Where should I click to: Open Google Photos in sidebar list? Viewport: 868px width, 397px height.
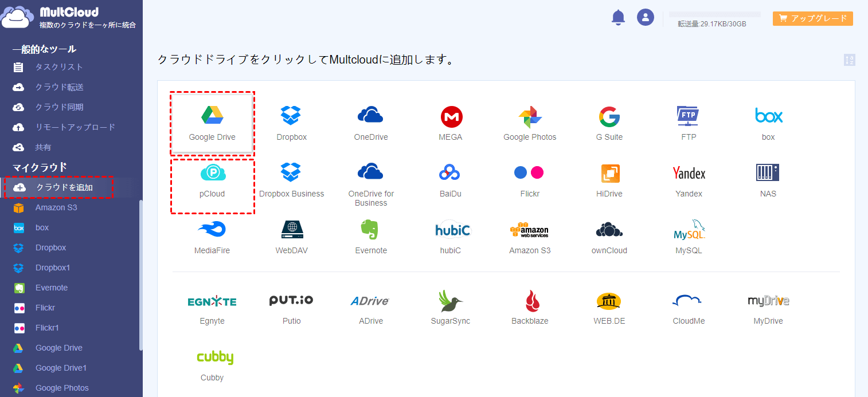tap(62, 388)
